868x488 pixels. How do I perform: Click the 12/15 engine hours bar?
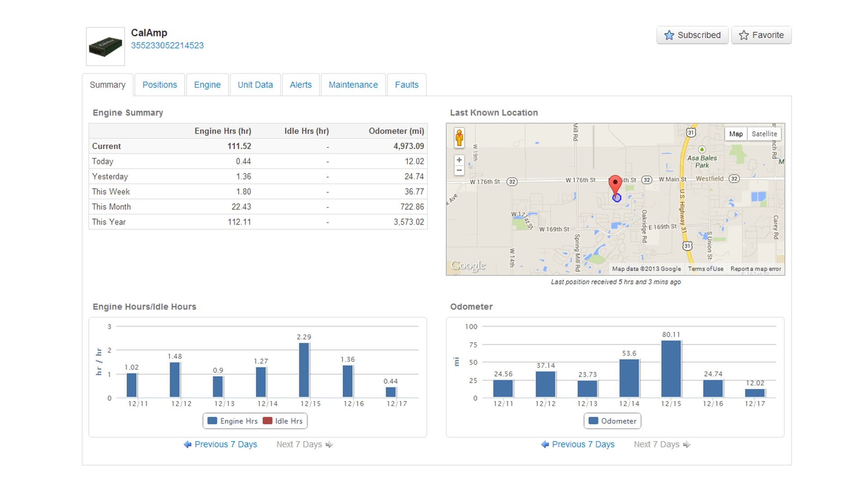pos(304,370)
